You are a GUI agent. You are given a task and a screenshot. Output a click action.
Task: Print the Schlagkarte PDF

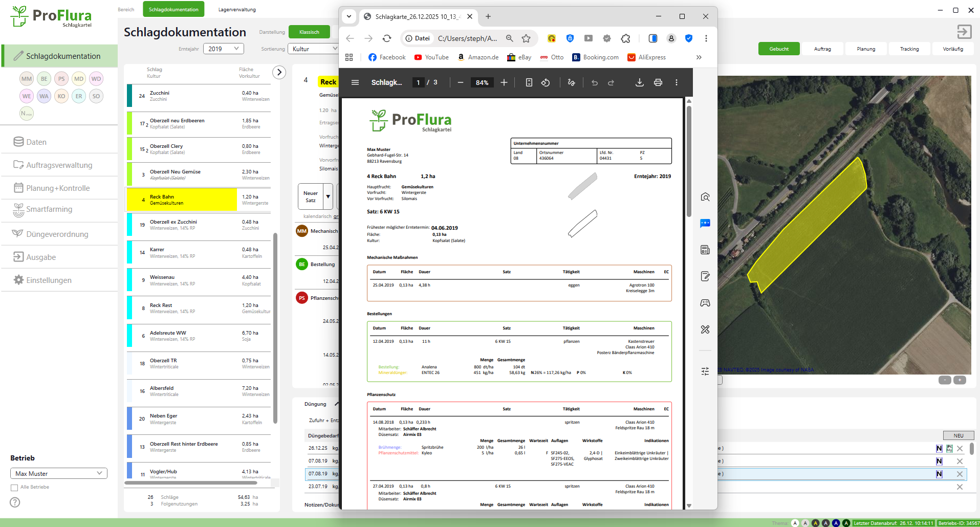(658, 82)
